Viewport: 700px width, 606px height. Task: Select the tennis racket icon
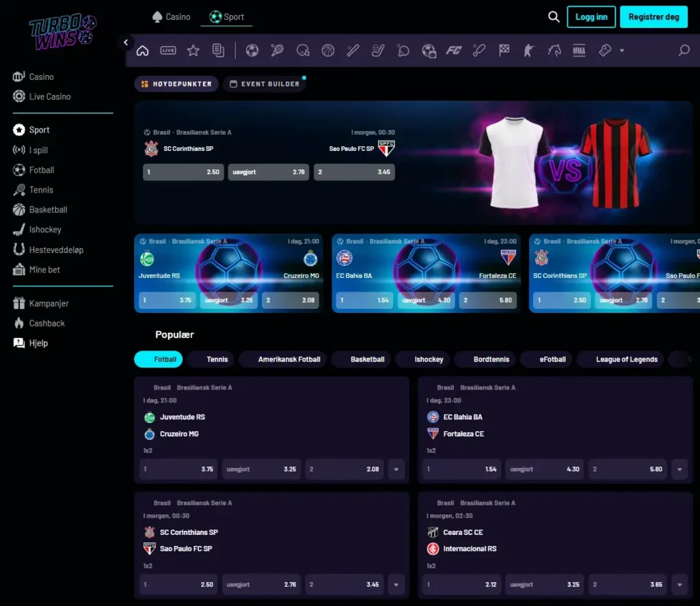(278, 51)
